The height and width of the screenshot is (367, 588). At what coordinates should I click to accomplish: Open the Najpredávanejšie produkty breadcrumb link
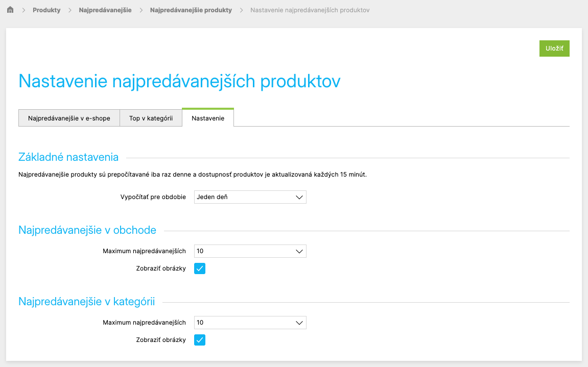coord(191,10)
